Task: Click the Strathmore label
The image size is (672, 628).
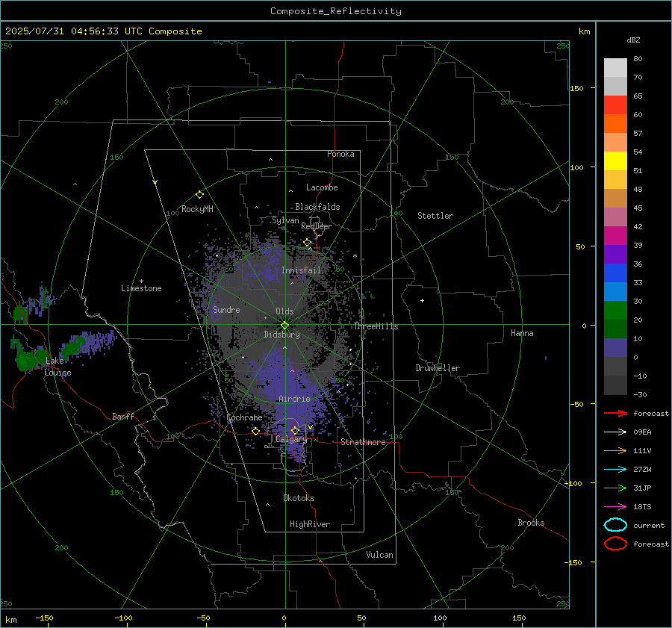Action: pyautogui.click(x=363, y=442)
